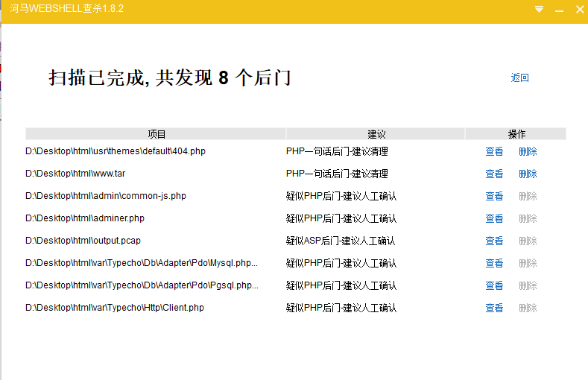Image resolution: width=588 pixels, height=380 pixels.
Task: Delete the www.tar file entry
Action: pyautogui.click(x=528, y=174)
